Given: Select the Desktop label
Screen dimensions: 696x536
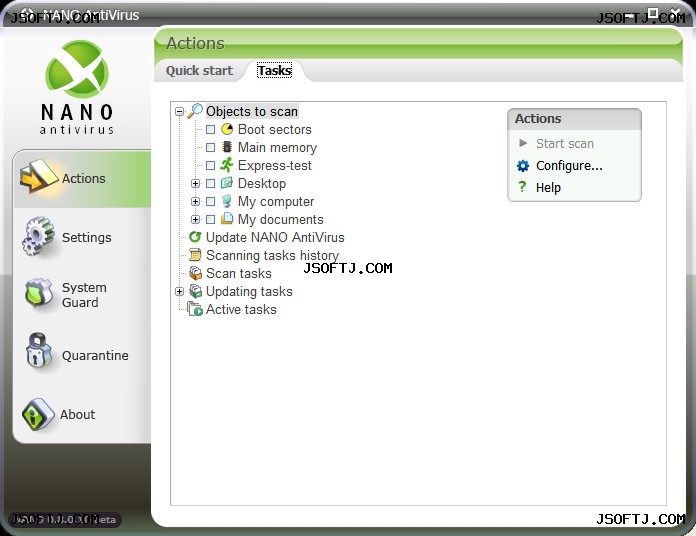Looking at the screenshot, I should (262, 183).
